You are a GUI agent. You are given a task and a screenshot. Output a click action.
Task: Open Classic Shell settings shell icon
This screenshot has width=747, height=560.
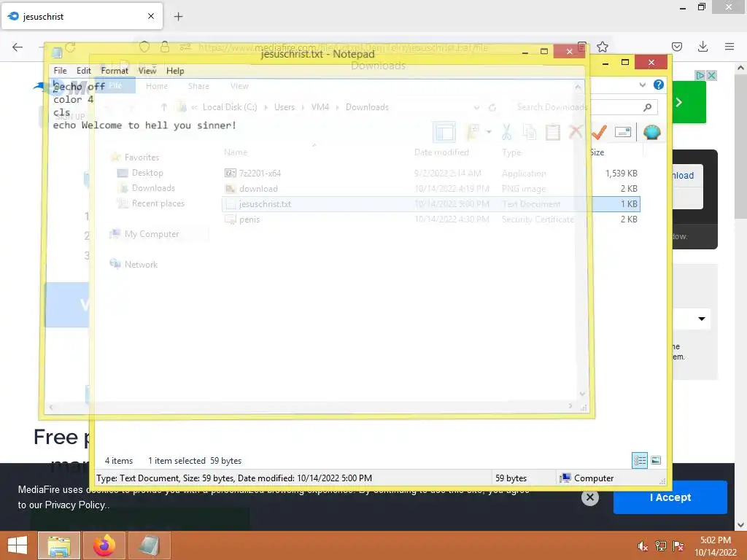651,132
